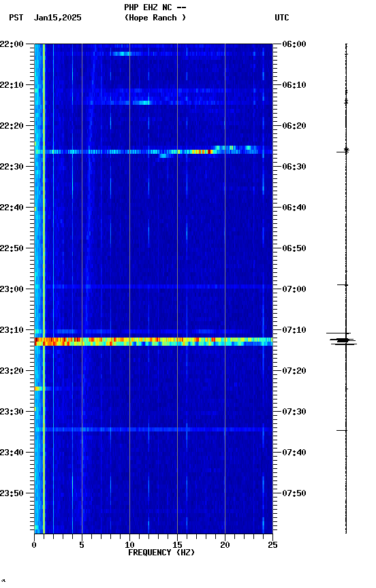Click the 06:30 UTC time label
Screen dimensions: 376x588
click(x=294, y=167)
